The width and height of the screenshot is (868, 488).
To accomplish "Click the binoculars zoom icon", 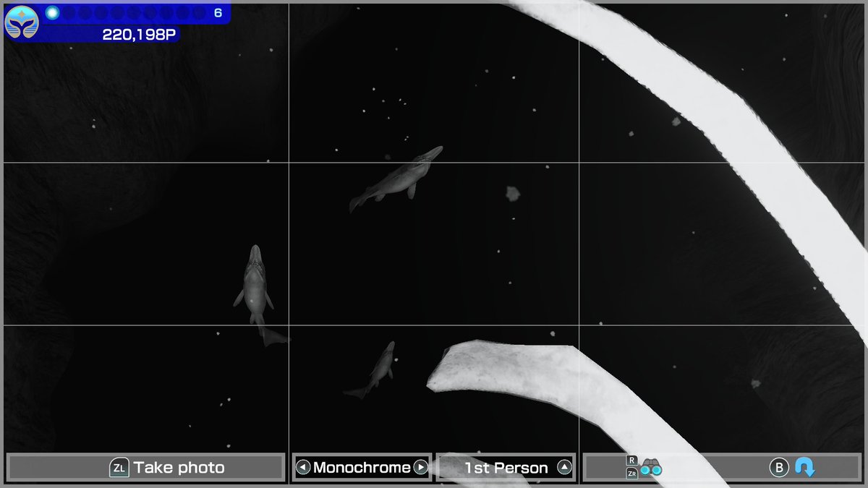I will pyautogui.click(x=651, y=468).
